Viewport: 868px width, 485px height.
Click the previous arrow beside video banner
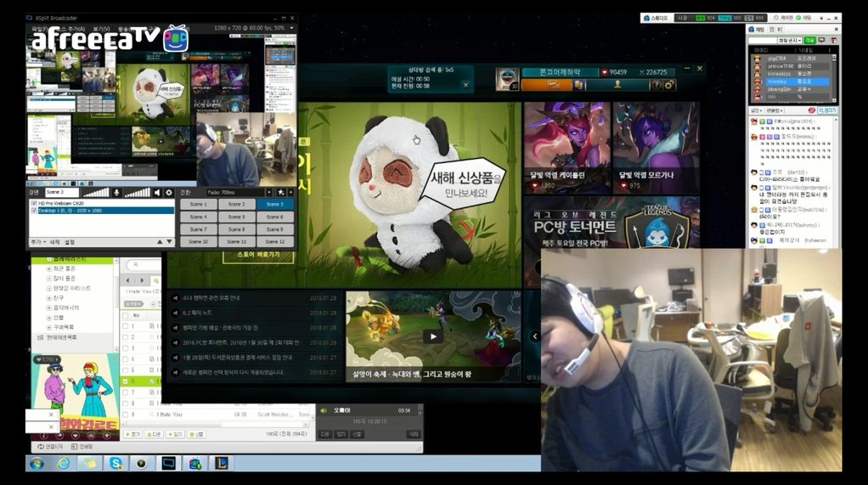(x=535, y=336)
